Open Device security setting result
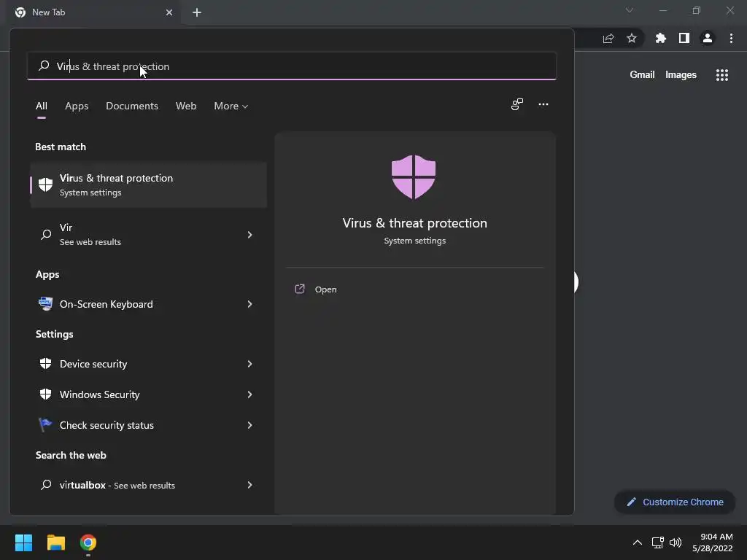 pos(148,364)
